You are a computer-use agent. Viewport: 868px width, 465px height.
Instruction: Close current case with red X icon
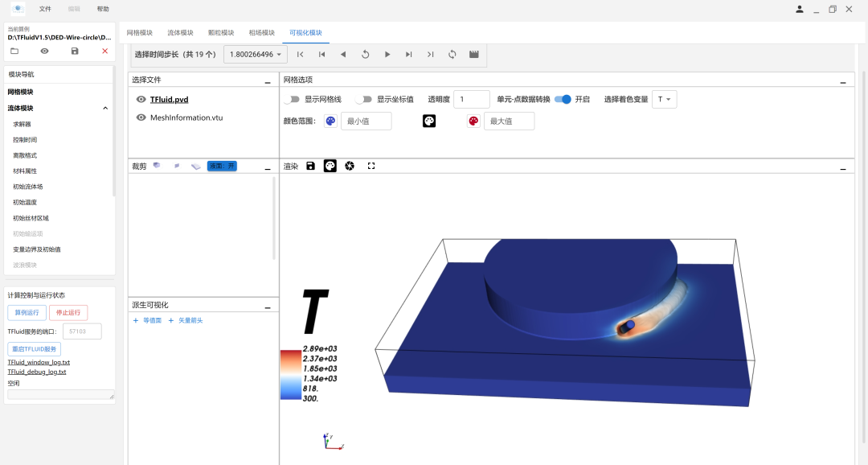104,51
